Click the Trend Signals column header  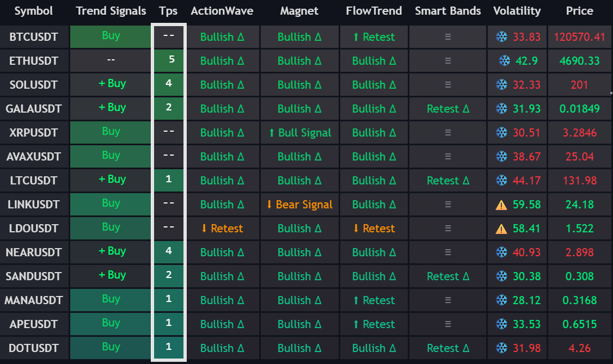111,11
